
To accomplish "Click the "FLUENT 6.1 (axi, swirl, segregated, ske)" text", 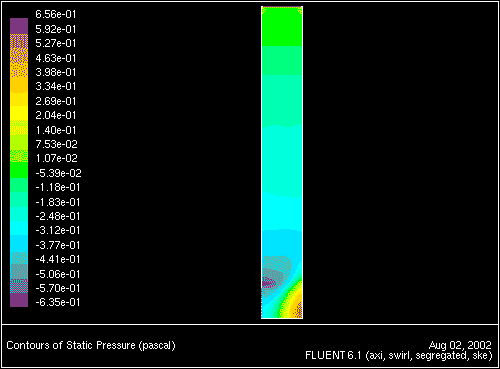I will pos(399,356).
